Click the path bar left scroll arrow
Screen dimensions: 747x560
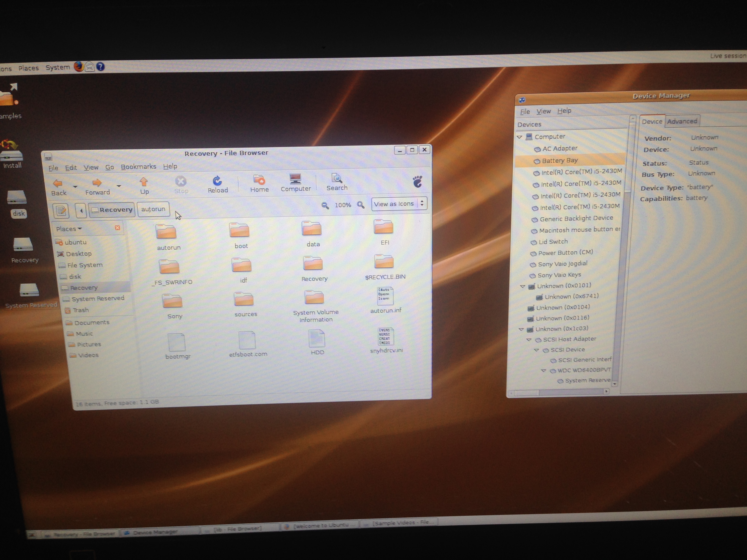(x=81, y=211)
